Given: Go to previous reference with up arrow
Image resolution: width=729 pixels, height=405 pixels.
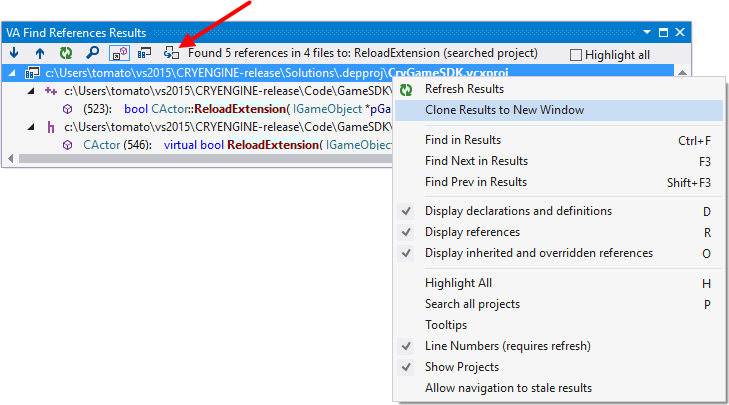Looking at the screenshot, I should pos(41,53).
